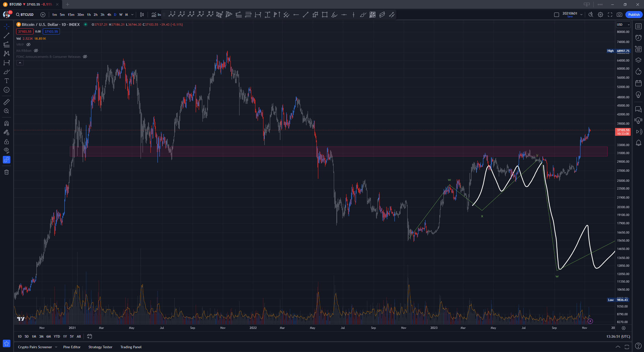Screen dimensions: 644x352
Task: Toggle magnet mode in left toolbar
Action: click(x=7, y=123)
